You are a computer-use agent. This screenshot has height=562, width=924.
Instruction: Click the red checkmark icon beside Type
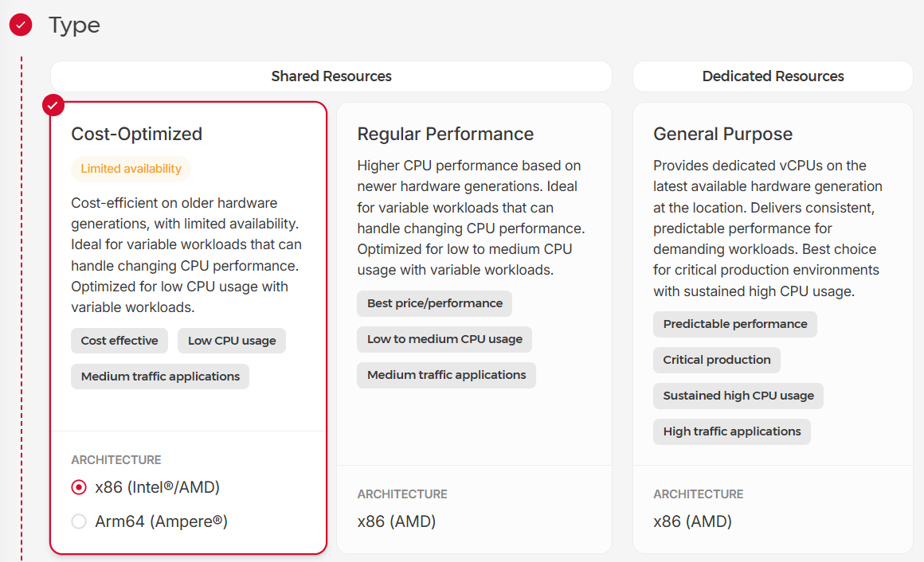click(x=21, y=25)
